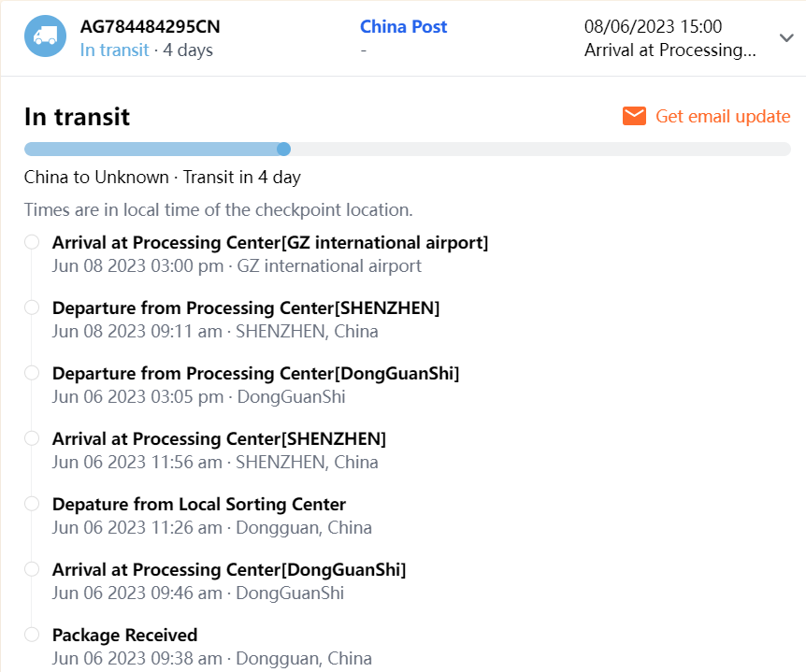This screenshot has width=806, height=672.
Task: Click the Arrival at DongGuanShi checkpoint marker
Action: (32, 569)
